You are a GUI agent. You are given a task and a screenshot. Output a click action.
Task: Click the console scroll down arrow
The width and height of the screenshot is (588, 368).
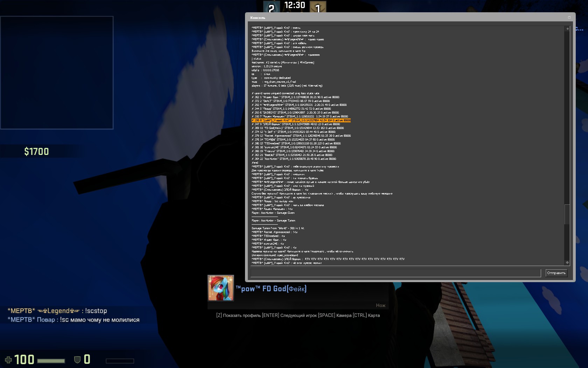(567, 263)
